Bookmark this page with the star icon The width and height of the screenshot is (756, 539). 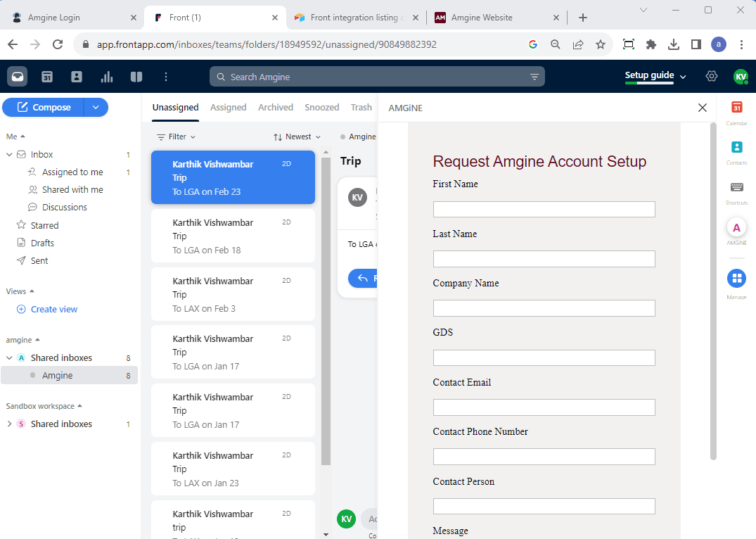(x=601, y=44)
